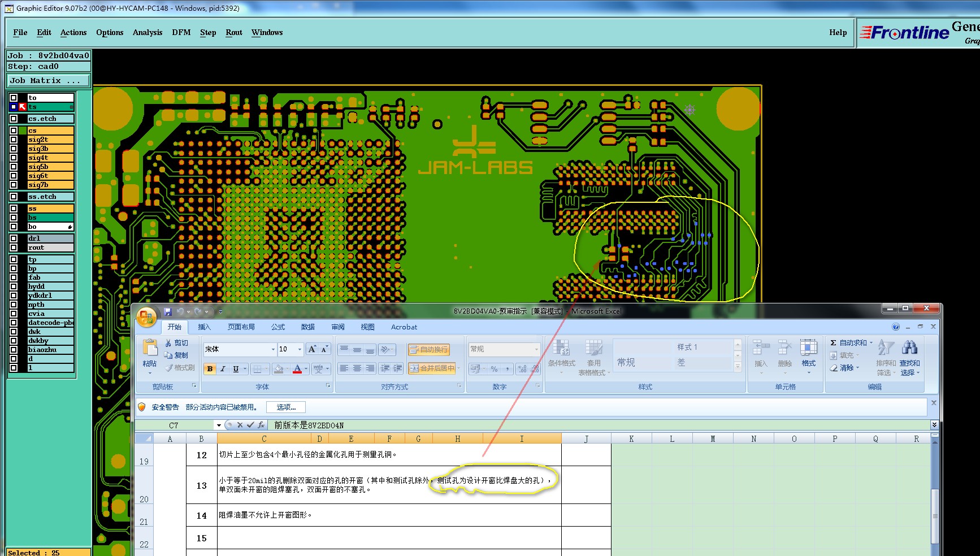
Task: Click 选项... security warning button
Action: click(x=286, y=407)
